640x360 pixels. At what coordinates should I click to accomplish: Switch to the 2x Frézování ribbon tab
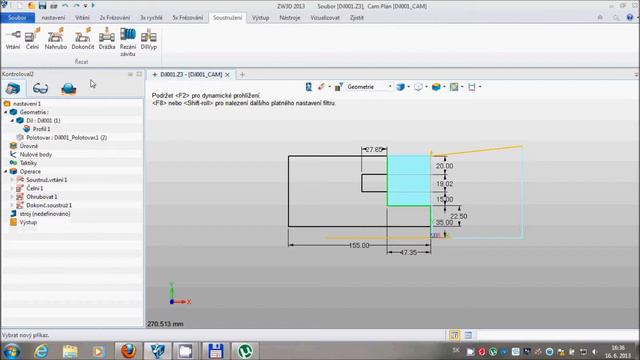click(115, 18)
